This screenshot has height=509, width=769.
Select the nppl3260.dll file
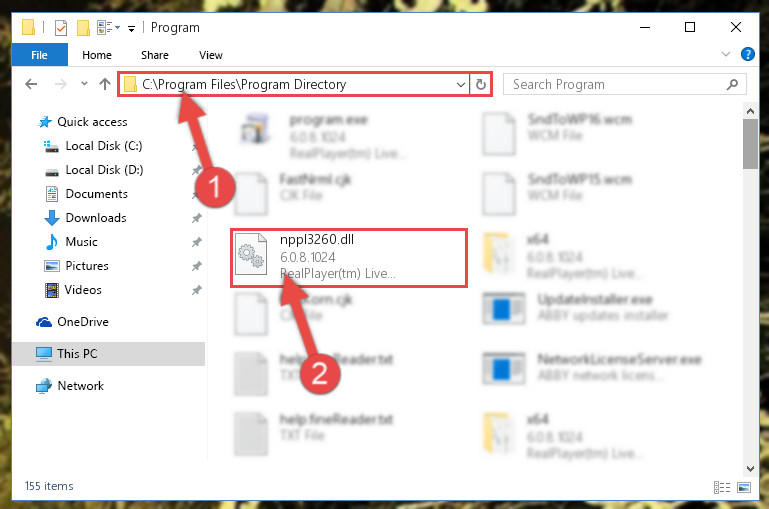(349, 258)
